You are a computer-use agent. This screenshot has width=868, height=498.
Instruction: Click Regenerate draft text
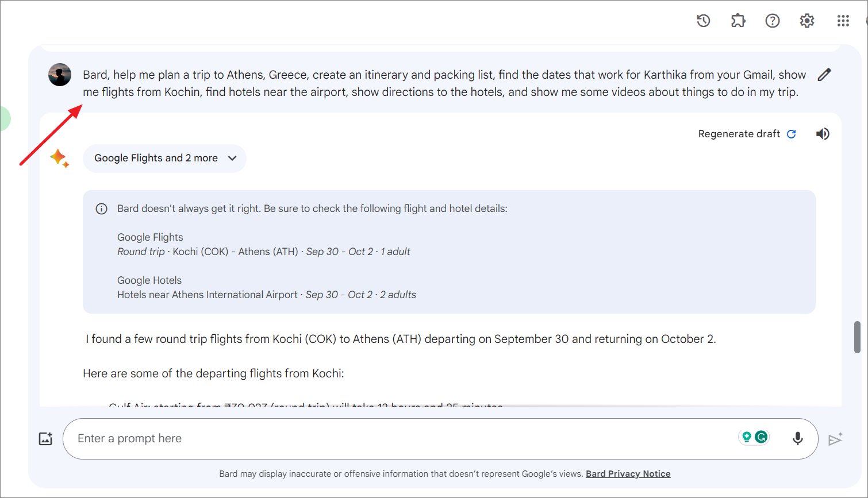pos(739,134)
